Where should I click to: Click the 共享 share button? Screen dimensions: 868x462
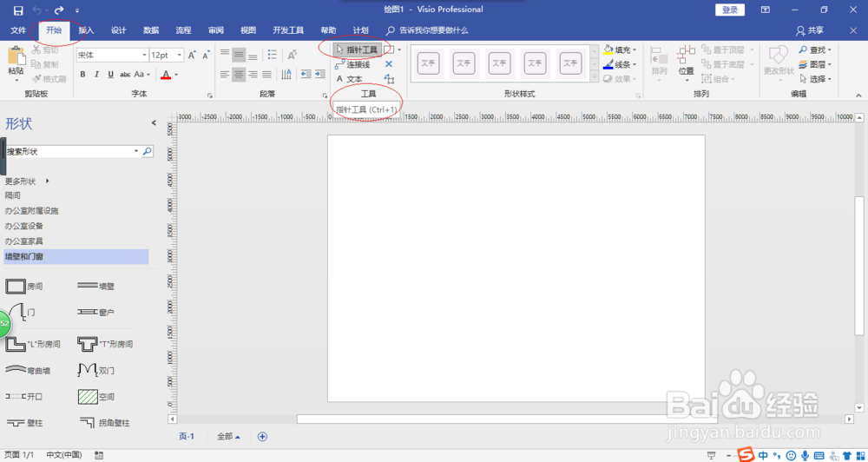coord(810,30)
